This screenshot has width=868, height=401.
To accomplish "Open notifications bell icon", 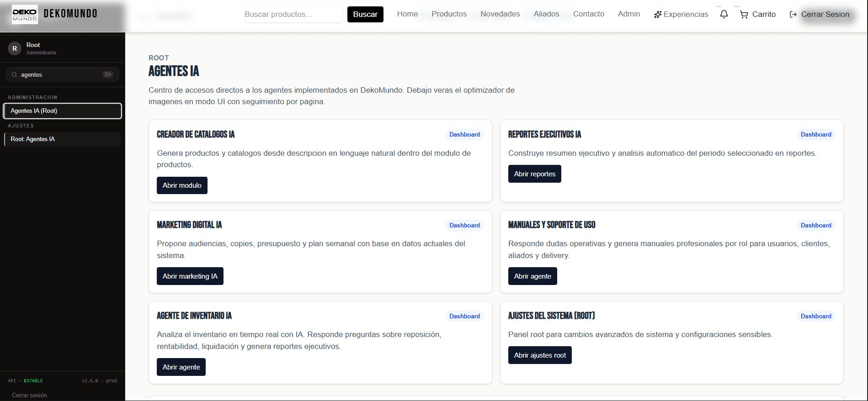I will [724, 14].
